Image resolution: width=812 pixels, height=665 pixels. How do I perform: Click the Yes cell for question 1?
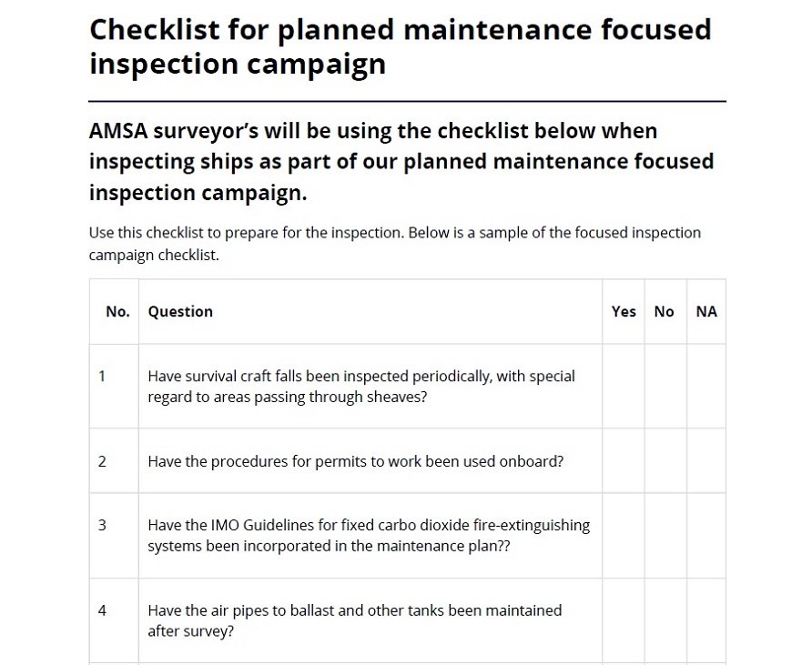pos(624,386)
